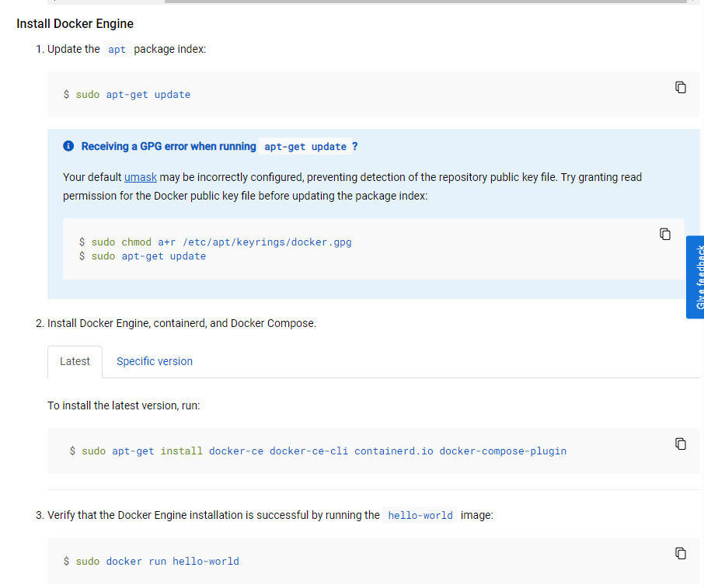Switch to the Specific version tab
The width and height of the screenshot is (704, 588).
[155, 361]
